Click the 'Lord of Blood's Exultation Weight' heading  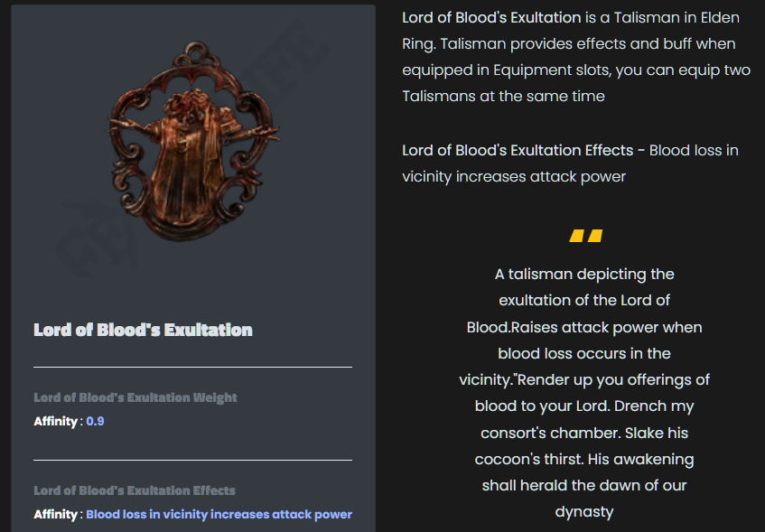click(x=135, y=397)
